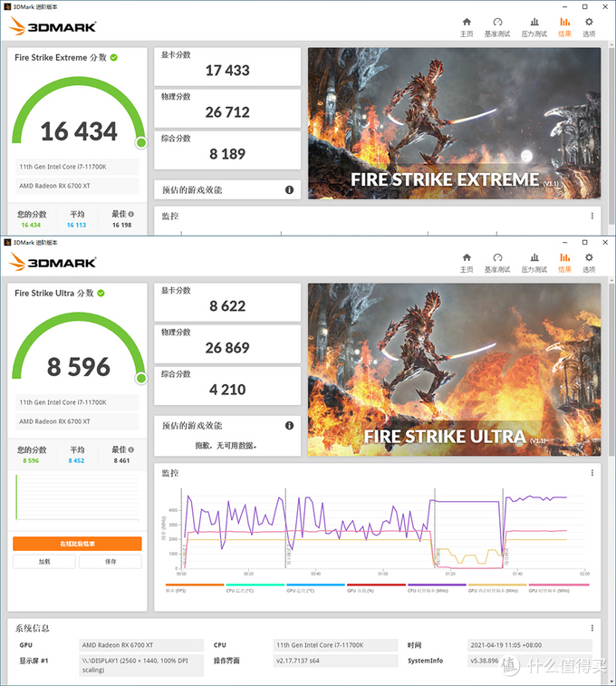Click 3DMark logo in the Ultra window
Image resolution: width=616 pixels, height=686 pixels.
click(x=53, y=262)
